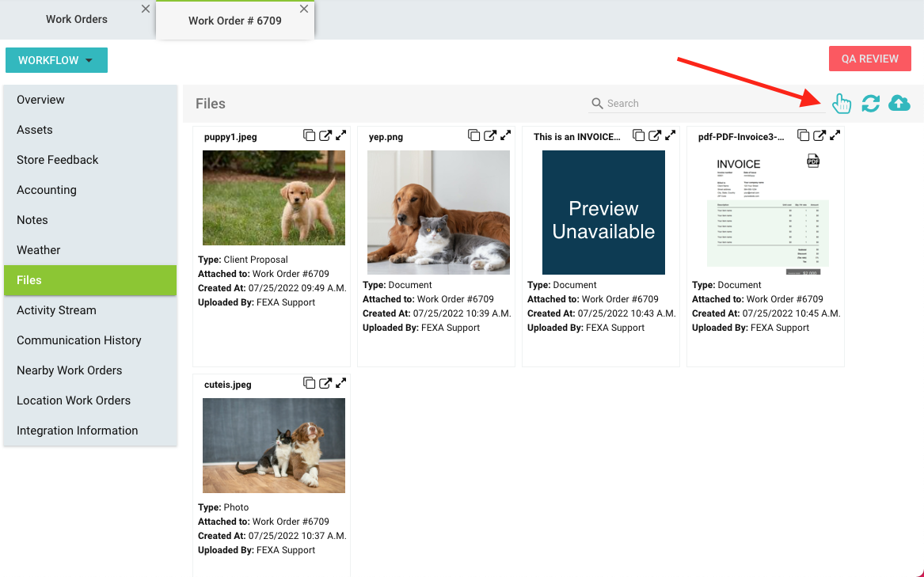This screenshot has height=577, width=924.
Task: Select Overview in the sidebar
Action: point(41,100)
